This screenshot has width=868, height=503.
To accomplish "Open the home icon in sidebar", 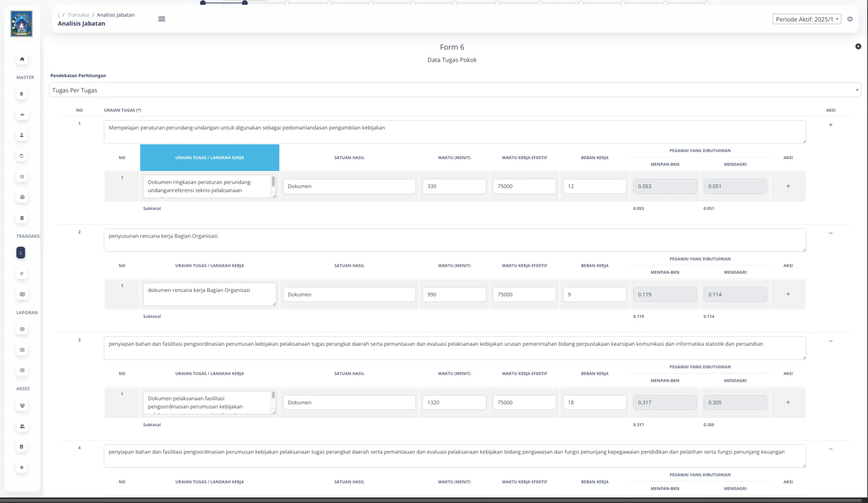I will click(22, 59).
